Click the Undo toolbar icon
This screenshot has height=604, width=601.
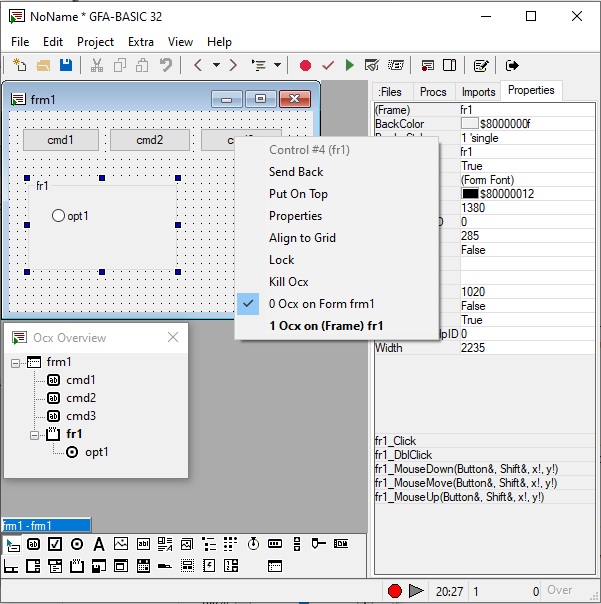[x=166, y=65]
